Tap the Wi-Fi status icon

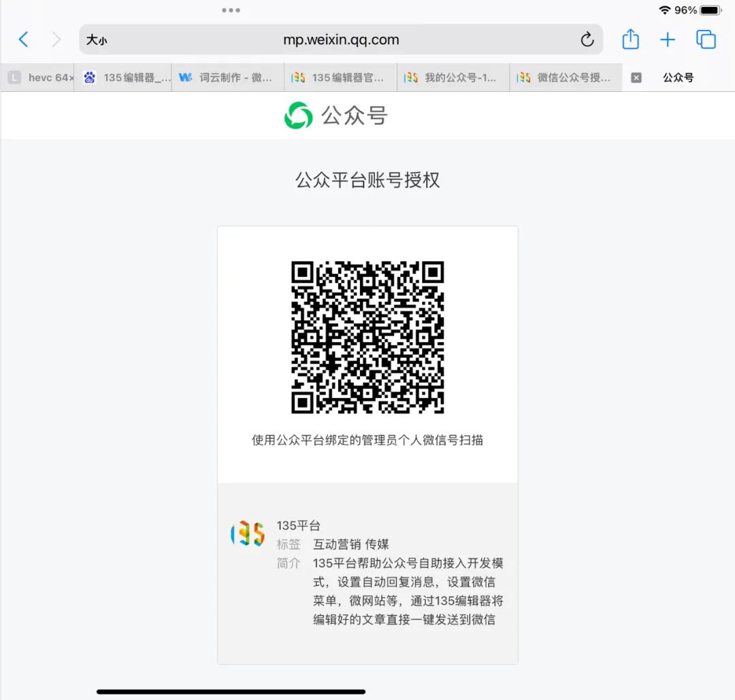tap(665, 10)
